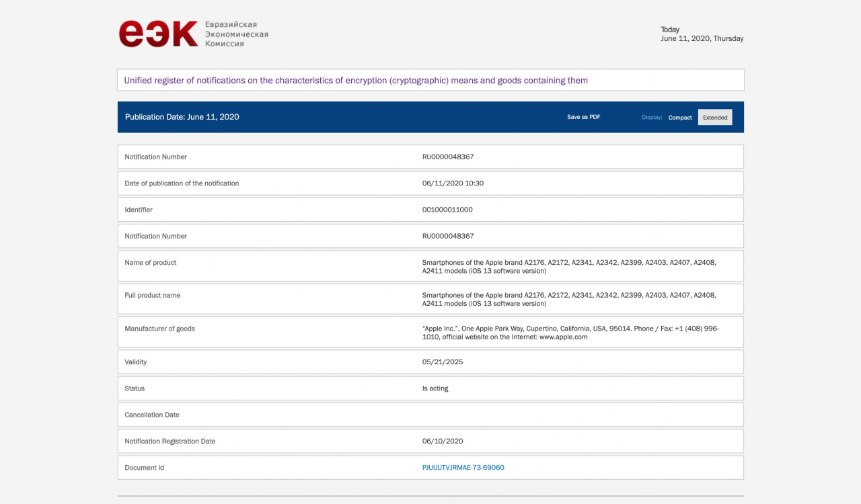Click the Manufacturer of goods label
The height and width of the screenshot is (504, 861).
(x=160, y=329)
